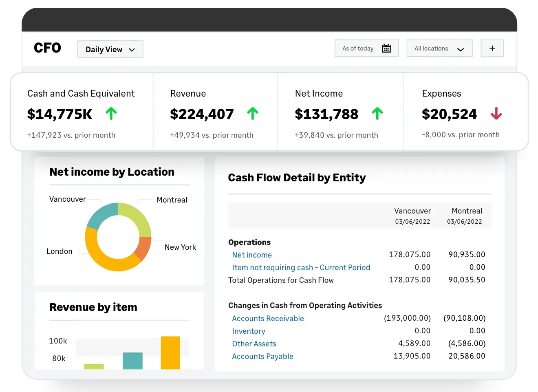Click the red down arrow next to Expenses

click(496, 114)
